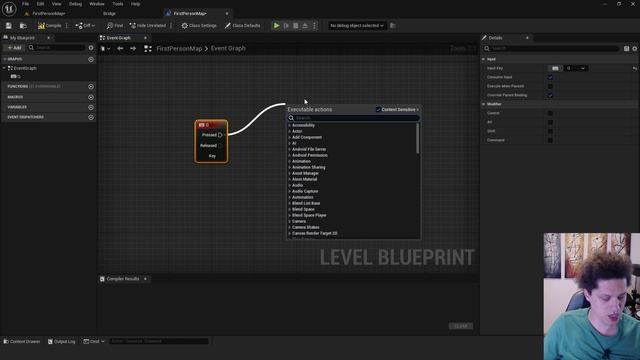This screenshot has width=640, height=360.
Task: Open the Tools menu
Action: (118, 4)
